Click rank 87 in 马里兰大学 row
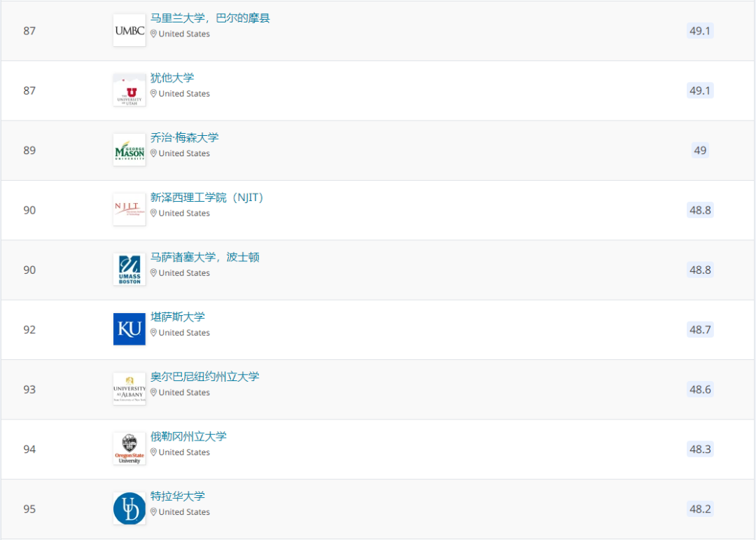Viewport: 756px width, 540px height. 29,31
